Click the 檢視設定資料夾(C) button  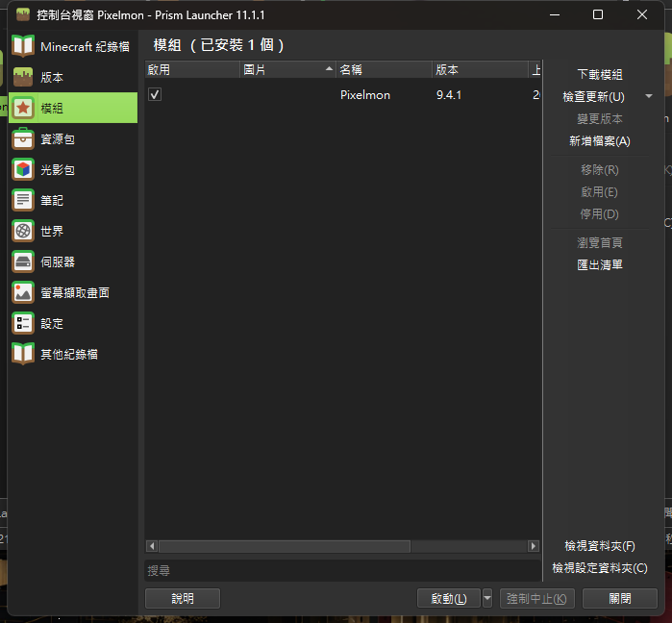[600, 568]
